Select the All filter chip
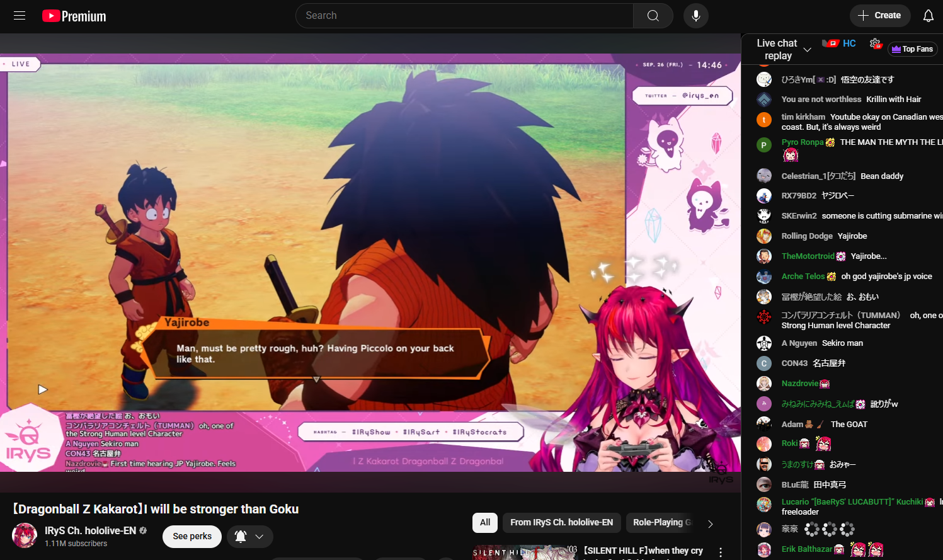Image resolution: width=943 pixels, height=560 pixels. tap(485, 523)
